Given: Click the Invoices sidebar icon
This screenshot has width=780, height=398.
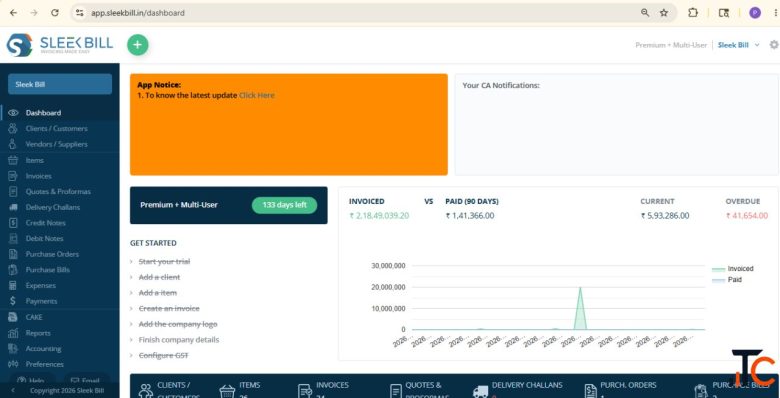Looking at the screenshot, I should click(13, 176).
